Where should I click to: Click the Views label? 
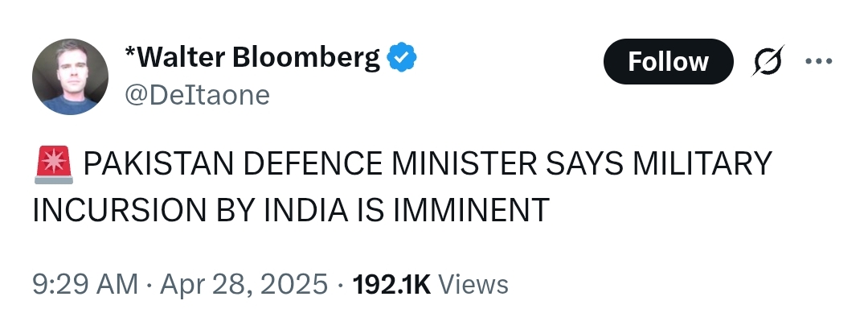click(x=473, y=285)
